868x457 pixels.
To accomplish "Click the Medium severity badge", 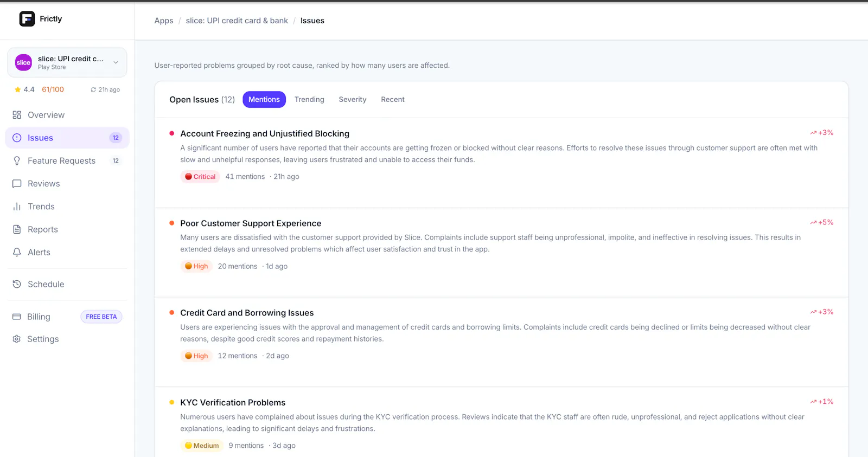I will pos(202,446).
